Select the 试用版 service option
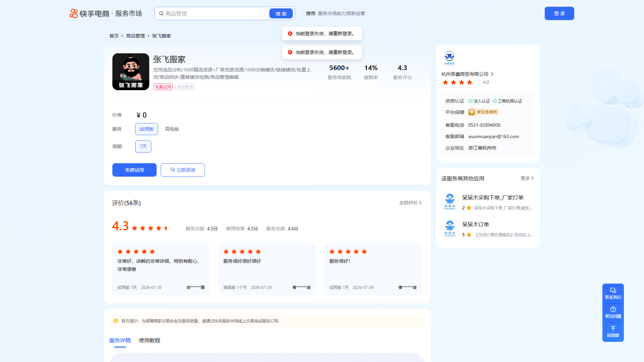 147,129
